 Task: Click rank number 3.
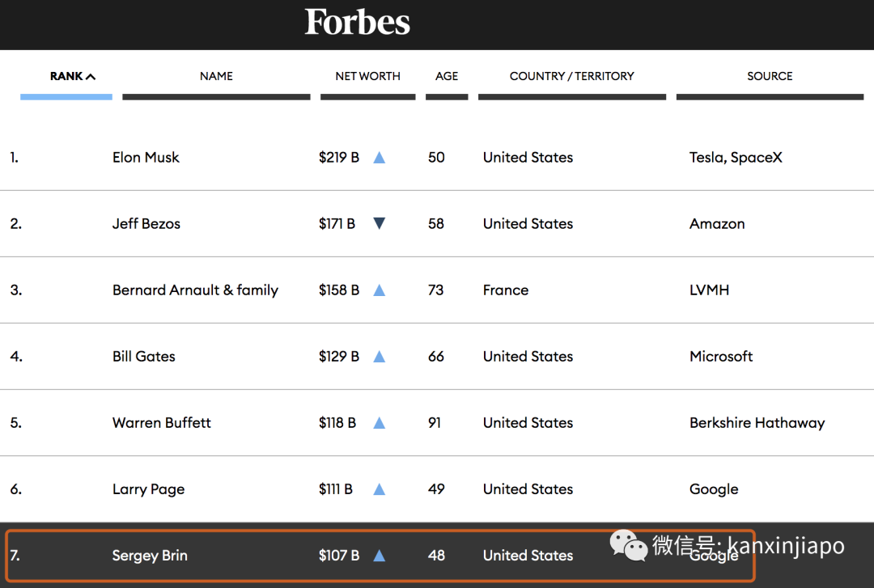point(15,290)
